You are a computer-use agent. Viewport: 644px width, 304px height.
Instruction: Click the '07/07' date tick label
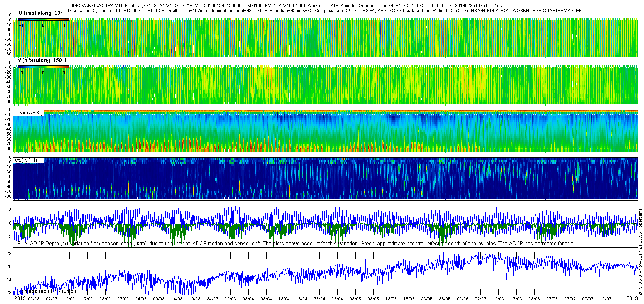(x=588, y=299)
